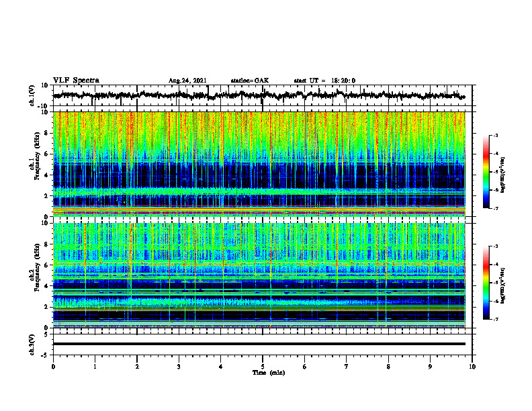Click the "-3" label on ch.1 color scale
Image resolution: width=532 pixels, height=411 pixels.
[495, 135]
